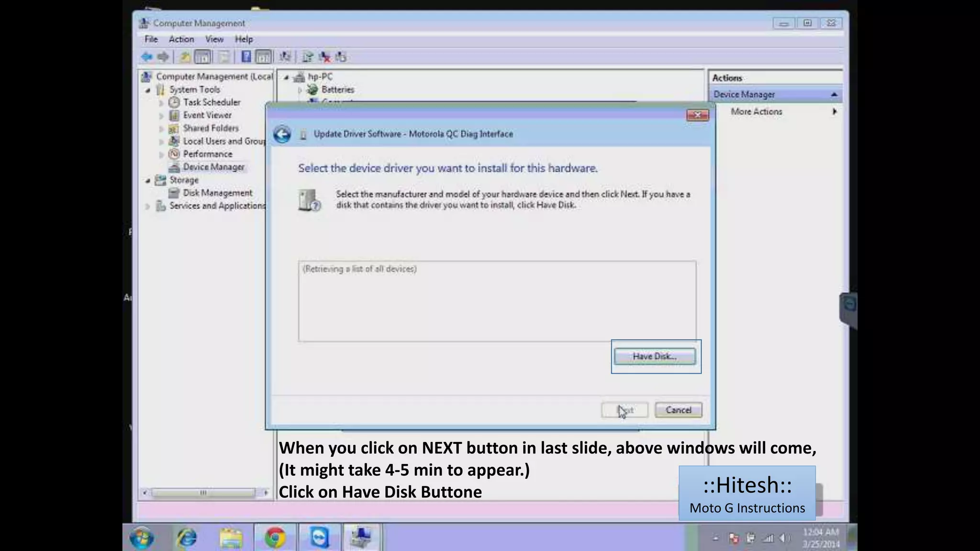
Task: Open Google Chrome from the taskbar
Action: (x=275, y=538)
